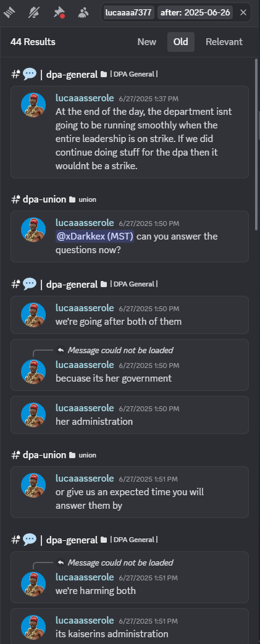
Task: Open pinned messages pin icon
Action: (59, 13)
